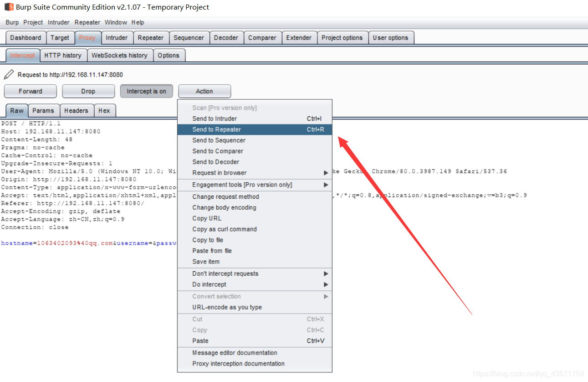This screenshot has height=382, width=588.
Task: Choose Paste from file menu entry
Action: coord(255,251)
